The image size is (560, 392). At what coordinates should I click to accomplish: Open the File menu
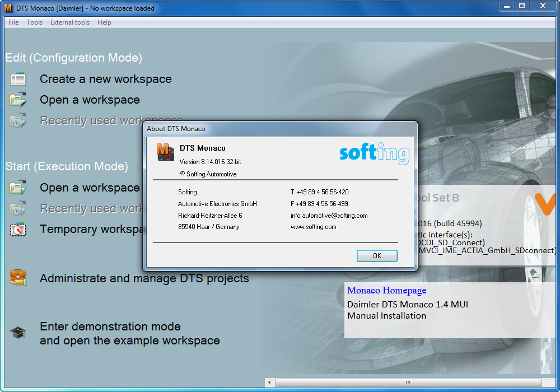12,22
